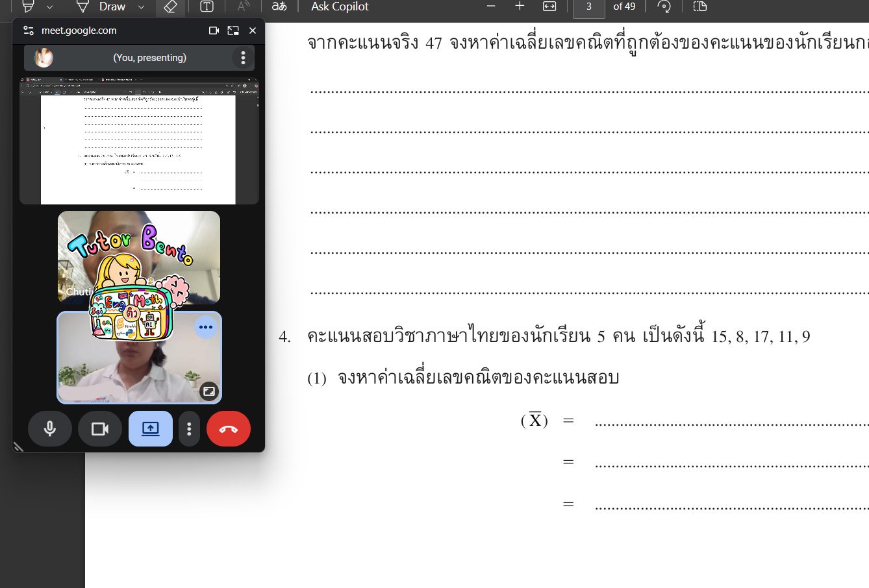
Task: Click the Rotate pages icon
Action: click(x=663, y=6)
